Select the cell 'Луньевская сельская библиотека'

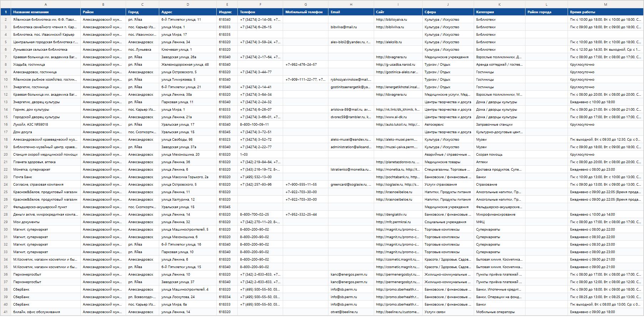(x=46, y=50)
